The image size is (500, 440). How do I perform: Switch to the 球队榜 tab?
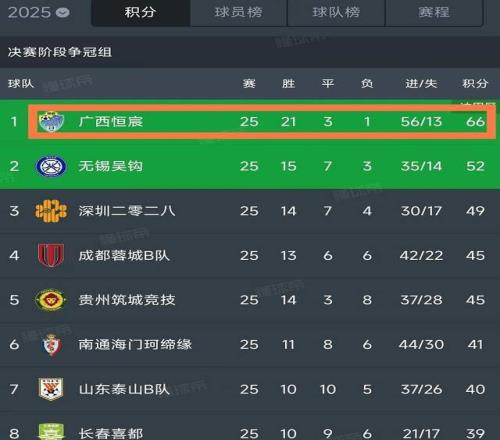(x=336, y=13)
